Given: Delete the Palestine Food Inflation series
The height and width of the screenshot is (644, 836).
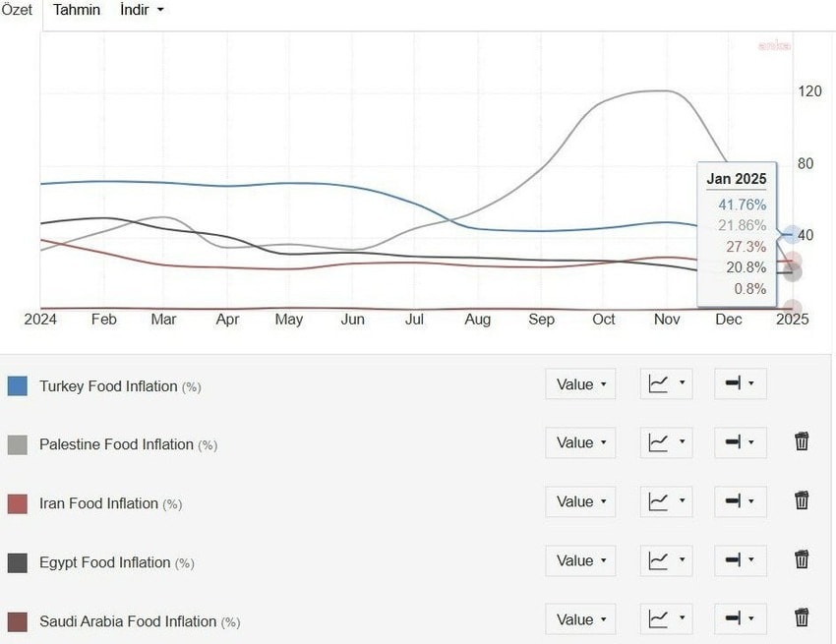Looking at the screenshot, I should [802, 442].
